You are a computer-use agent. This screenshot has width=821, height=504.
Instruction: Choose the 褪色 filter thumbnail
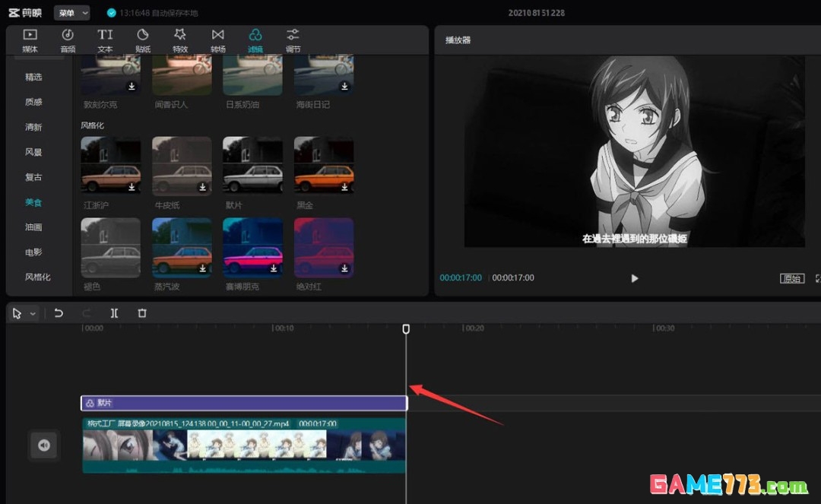click(110, 248)
